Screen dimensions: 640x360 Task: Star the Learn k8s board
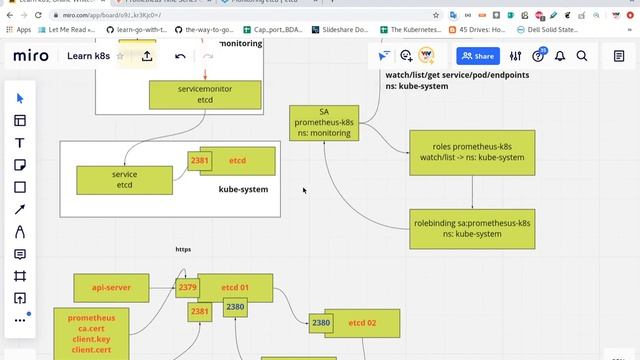(120, 56)
